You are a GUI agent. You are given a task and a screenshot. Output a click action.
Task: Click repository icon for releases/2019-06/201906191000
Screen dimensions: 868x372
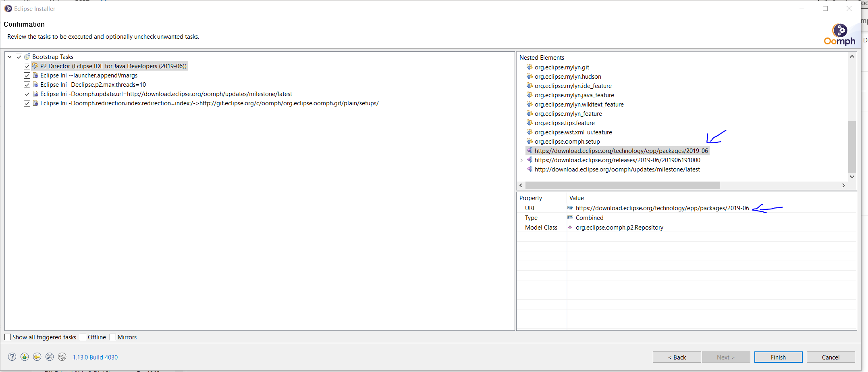(530, 160)
